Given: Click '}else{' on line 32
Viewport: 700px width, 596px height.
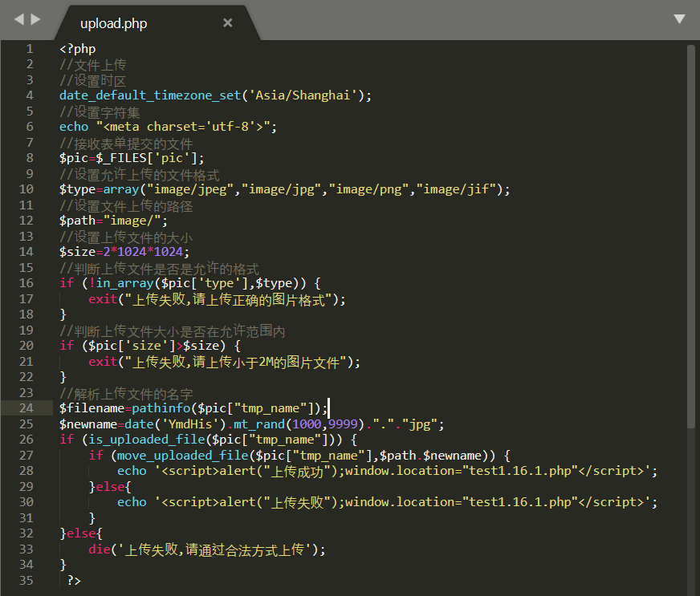Looking at the screenshot, I should pyautogui.click(x=81, y=533).
